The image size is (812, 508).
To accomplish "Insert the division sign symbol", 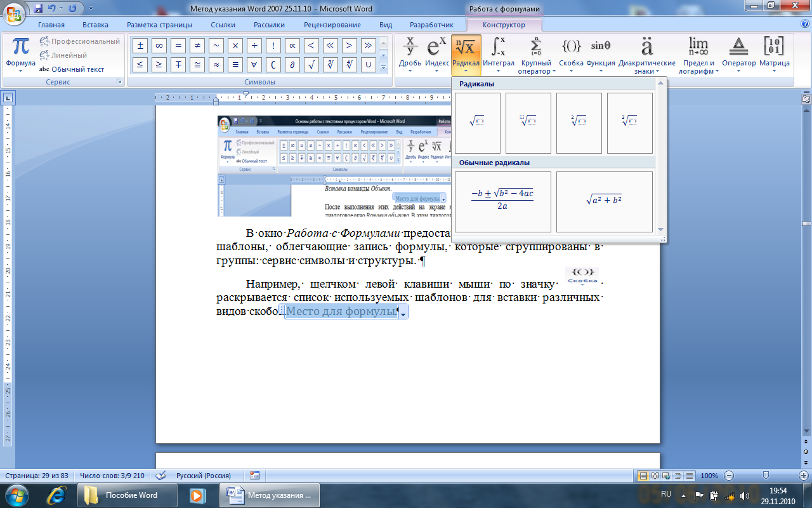I will click(x=254, y=46).
